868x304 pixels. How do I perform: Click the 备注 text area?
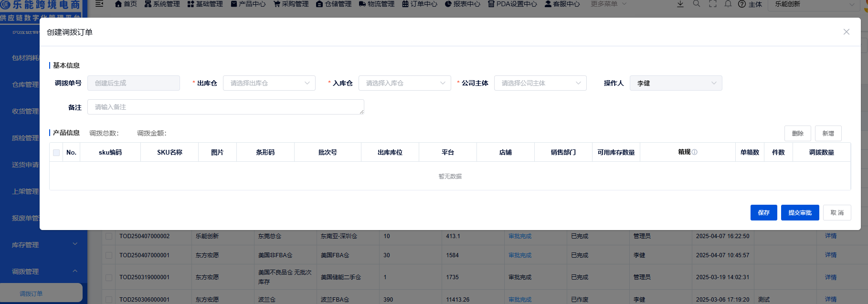[x=226, y=107]
